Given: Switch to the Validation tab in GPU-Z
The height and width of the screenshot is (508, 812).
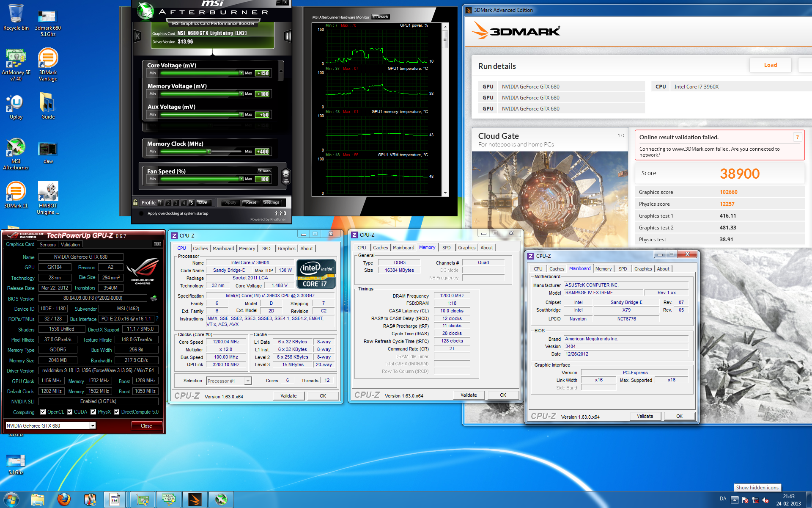Looking at the screenshot, I should (x=70, y=244).
